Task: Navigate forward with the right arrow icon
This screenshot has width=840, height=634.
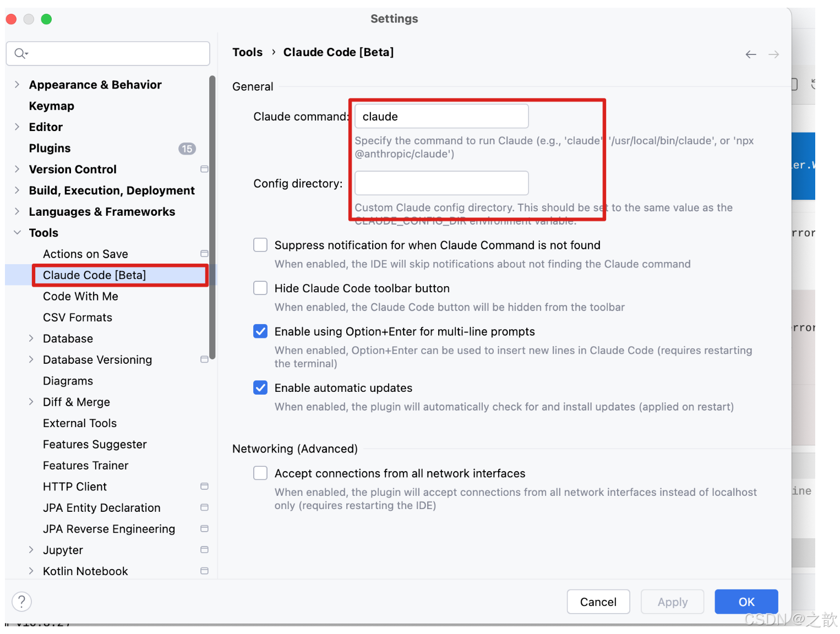Action: click(773, 54)
